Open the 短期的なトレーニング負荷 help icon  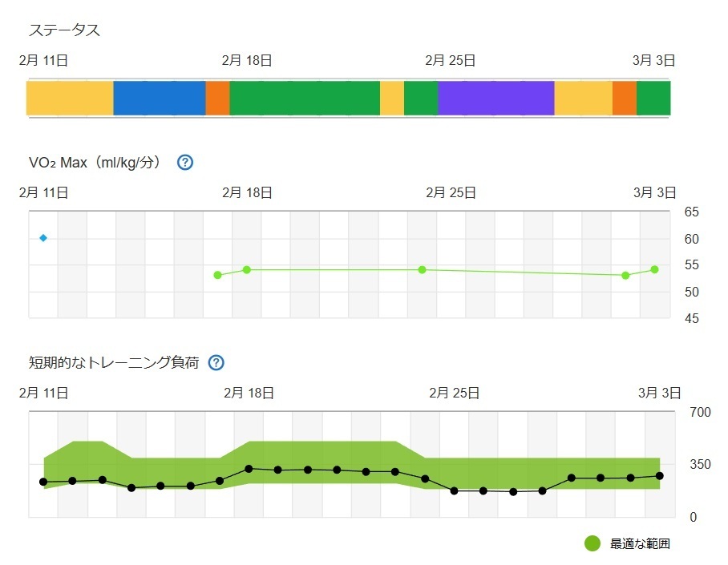(216, 362)
